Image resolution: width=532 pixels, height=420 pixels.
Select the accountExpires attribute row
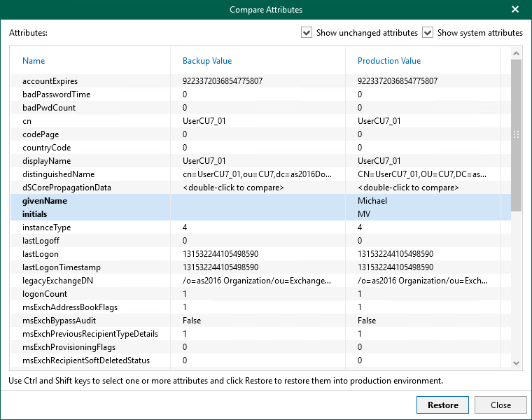coord(50,81)
